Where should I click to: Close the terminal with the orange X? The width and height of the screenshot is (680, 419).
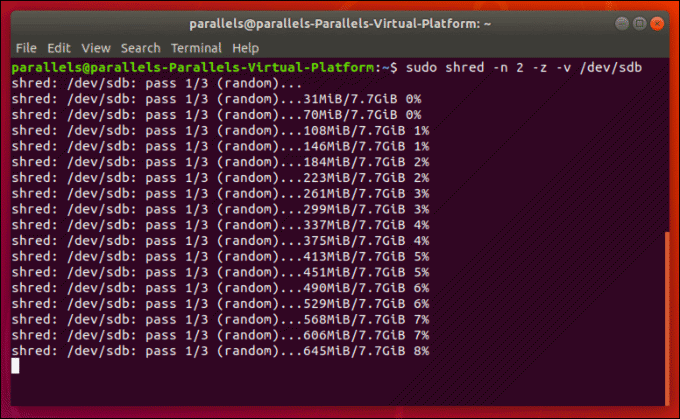tap(657, 23)
